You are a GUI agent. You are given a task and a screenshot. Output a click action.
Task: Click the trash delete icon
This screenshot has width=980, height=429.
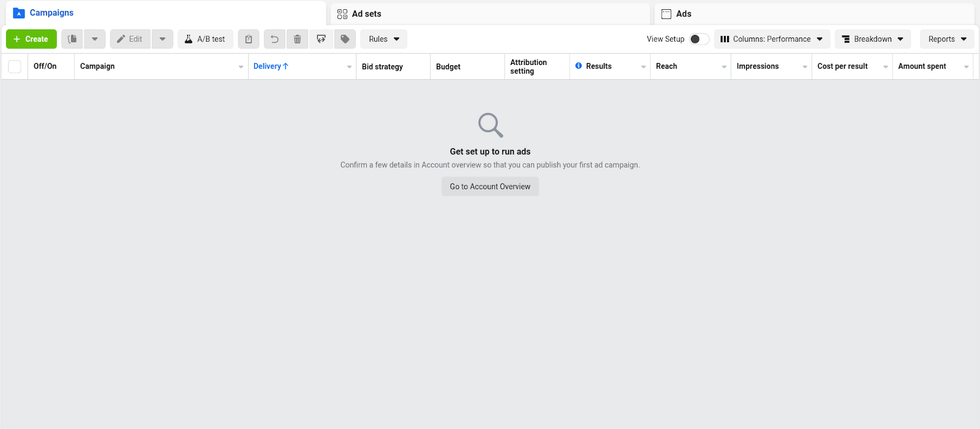pyautogui.click(x=298, y=39)
